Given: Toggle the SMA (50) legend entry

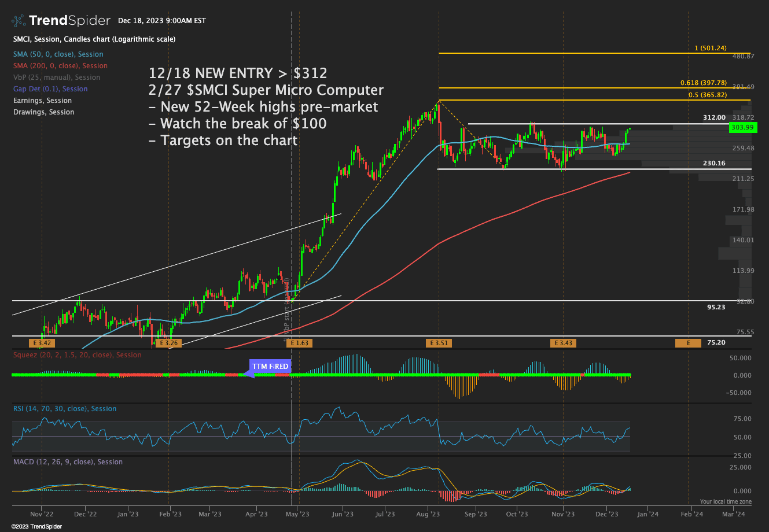Looking at the screenshot, I should (x=58, y=54).
